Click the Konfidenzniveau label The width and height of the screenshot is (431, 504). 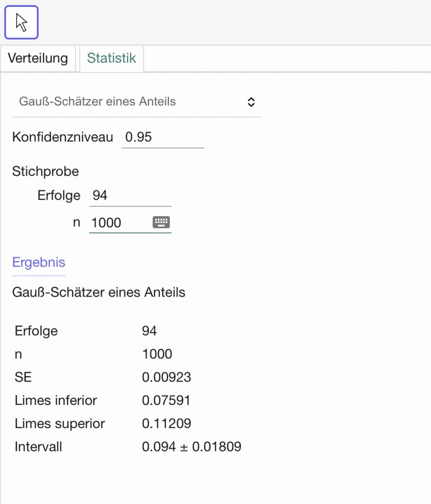[63, 137]
